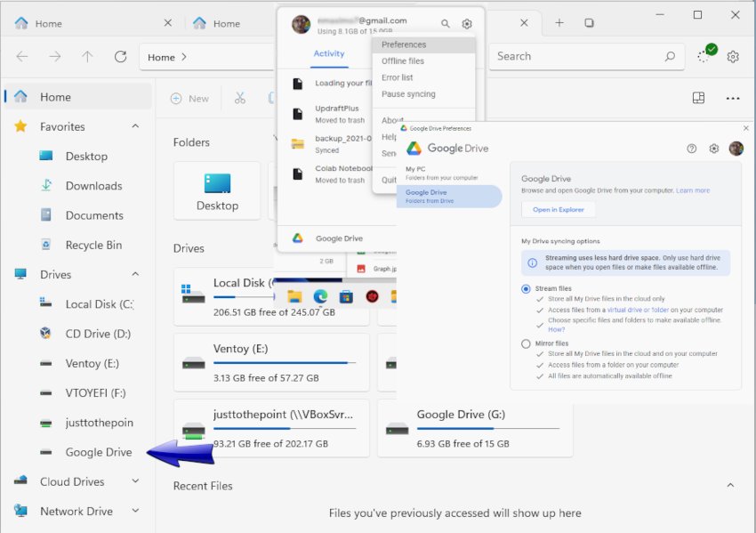Click the Refresh icon in File Explorer
Image resolution: width=756 pixels, height=533 pixels.
121,56
